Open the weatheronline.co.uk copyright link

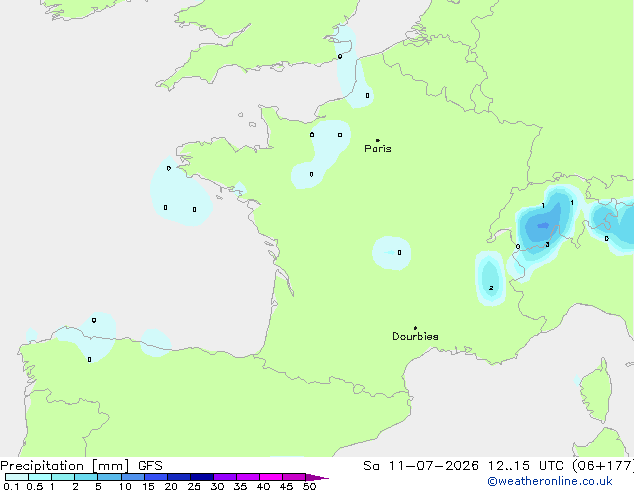(550, 482)
